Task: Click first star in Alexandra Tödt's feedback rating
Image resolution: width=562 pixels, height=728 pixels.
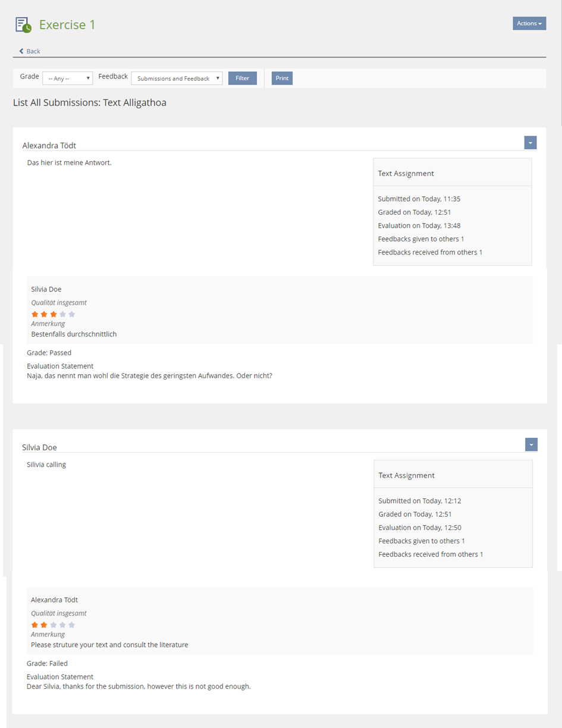Action: click(x=34, y=625)
